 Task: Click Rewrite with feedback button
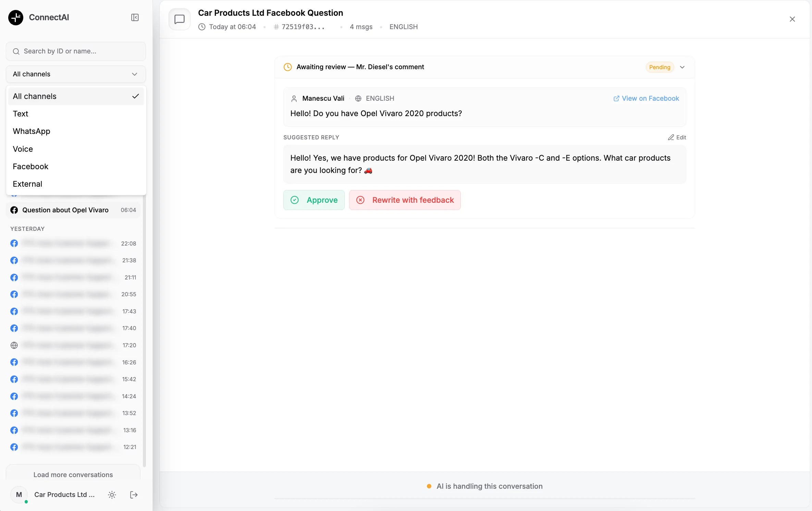coord(405,200)
